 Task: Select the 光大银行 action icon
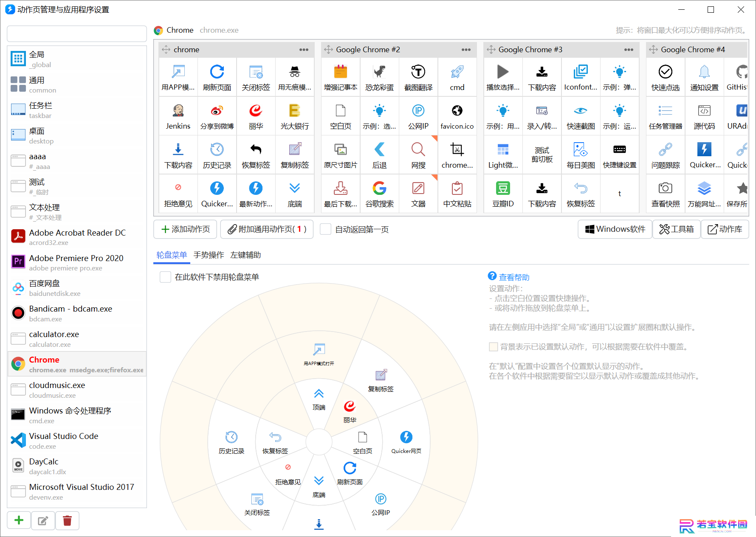tap(294, 110)
